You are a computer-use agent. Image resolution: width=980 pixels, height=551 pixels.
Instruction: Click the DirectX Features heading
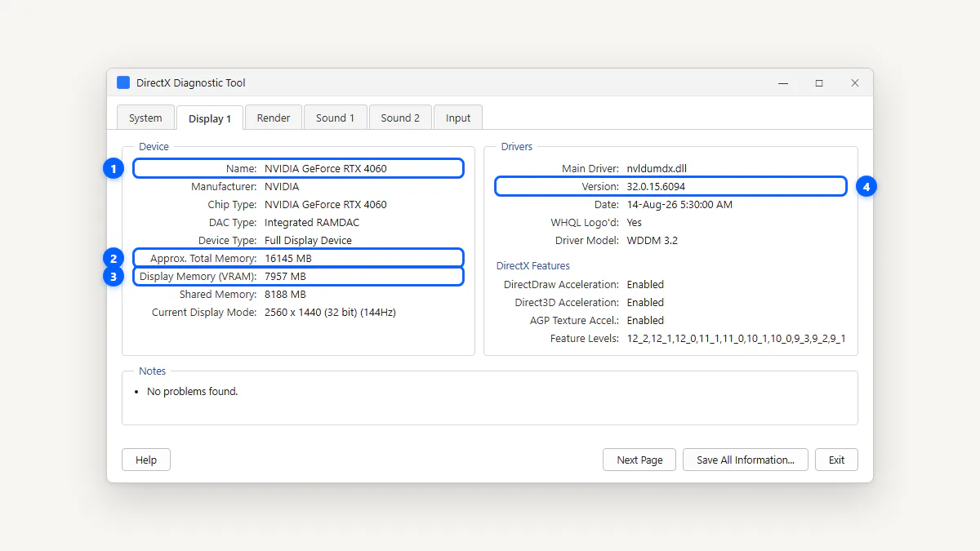533,265
